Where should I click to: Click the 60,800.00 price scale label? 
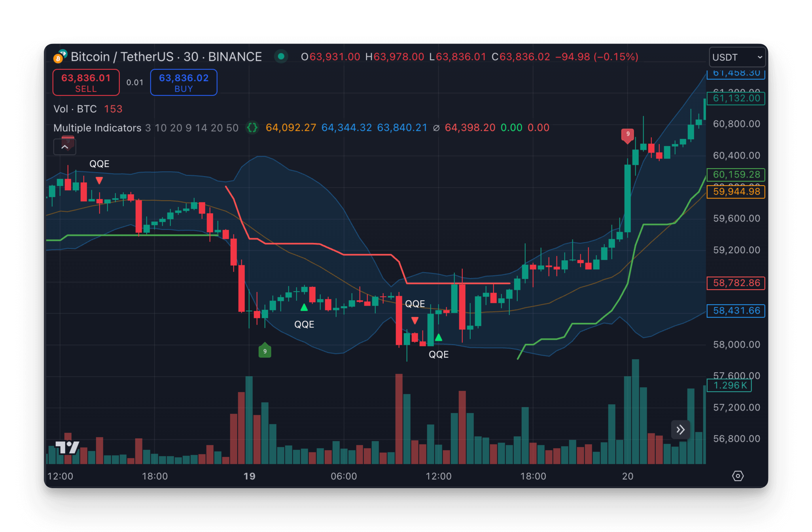click(736, 124)
